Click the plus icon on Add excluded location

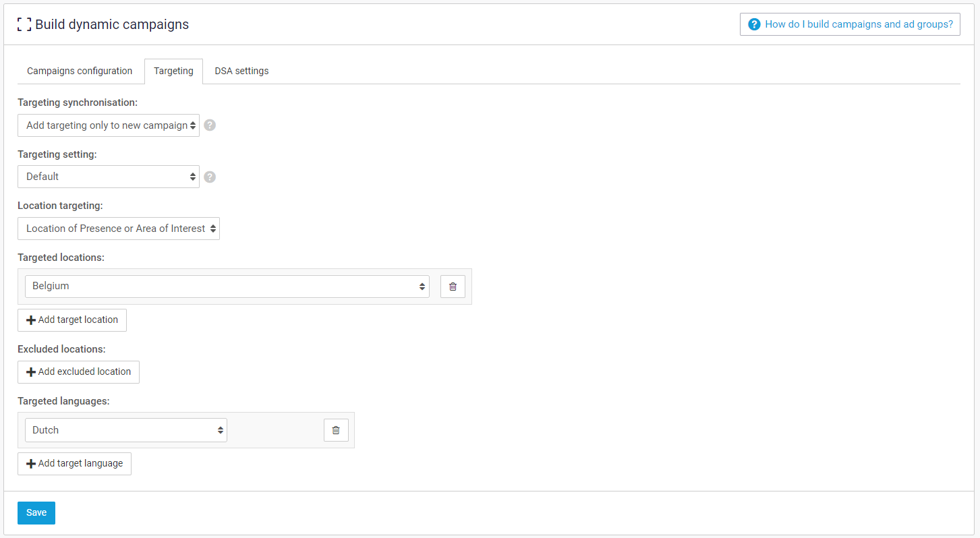(x=30, y=372)
